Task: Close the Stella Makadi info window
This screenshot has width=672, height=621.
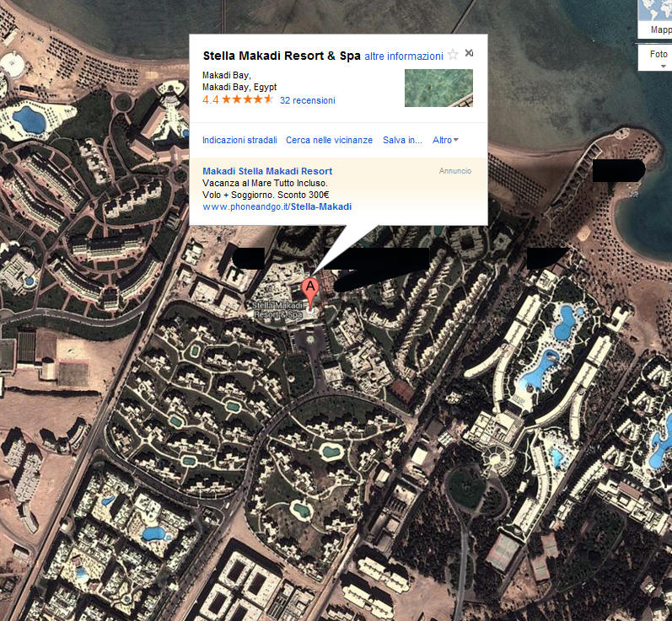Action: (x=470, y=53)
